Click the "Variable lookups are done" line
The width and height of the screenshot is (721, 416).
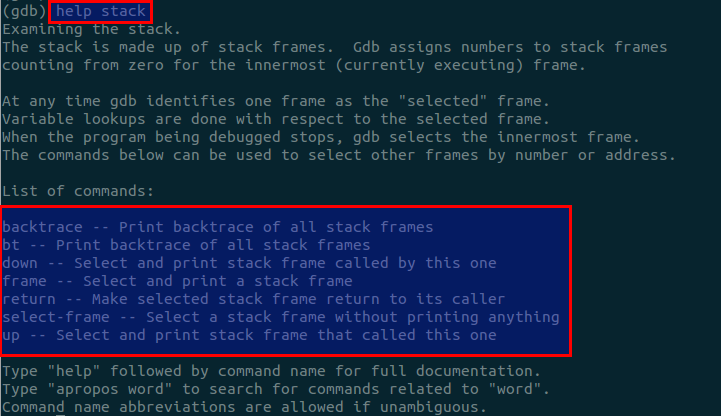click(267, 119)
